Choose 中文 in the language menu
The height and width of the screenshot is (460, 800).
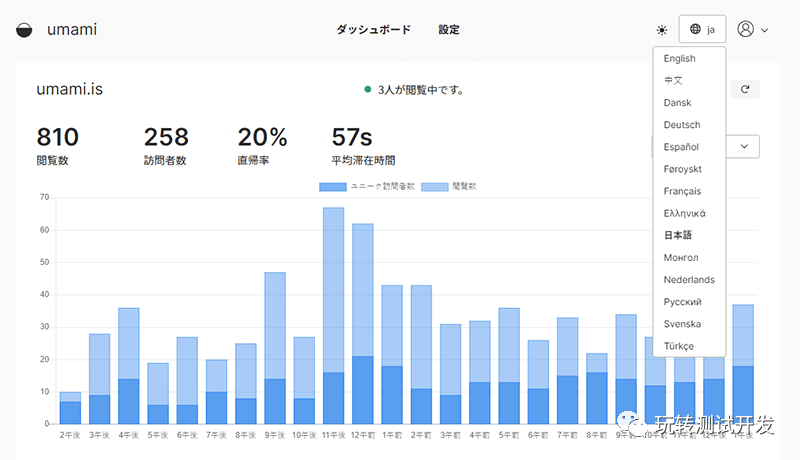[673, 81]
